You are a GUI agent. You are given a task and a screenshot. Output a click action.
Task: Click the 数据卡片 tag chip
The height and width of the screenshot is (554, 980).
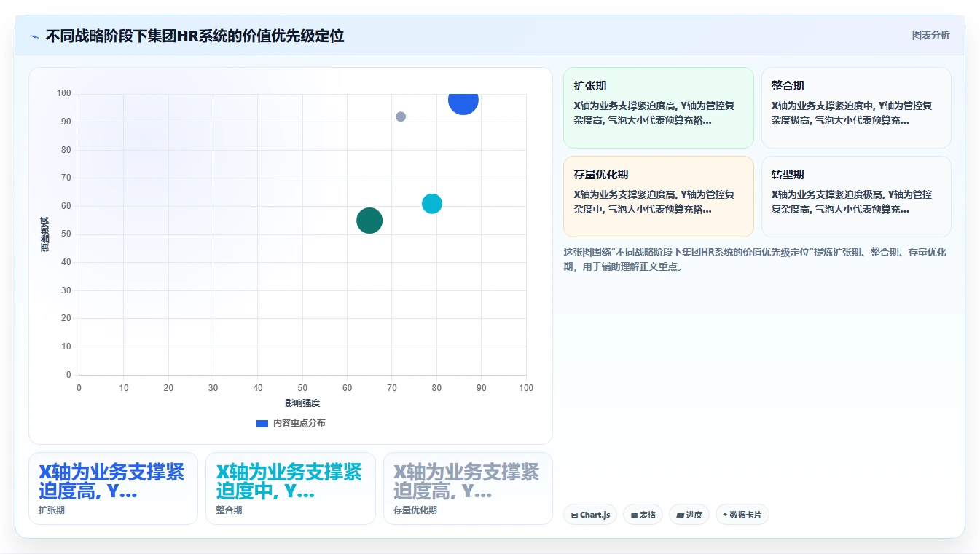click(x=742, y=515)
